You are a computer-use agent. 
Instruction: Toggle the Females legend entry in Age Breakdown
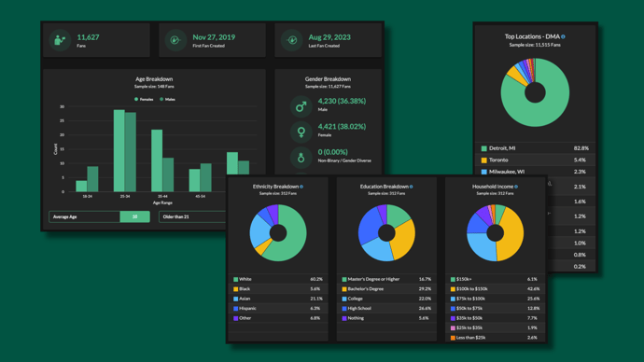click(x=144, y=99)
